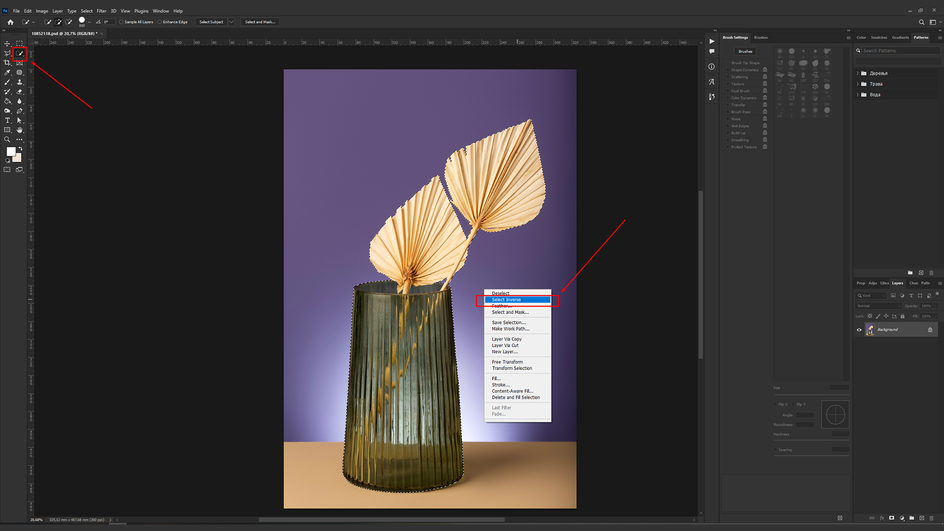Enable Sample All Layers checkbox
Image resolution: width=944 pixels, height=531 pixels.
tap(121, 22)
